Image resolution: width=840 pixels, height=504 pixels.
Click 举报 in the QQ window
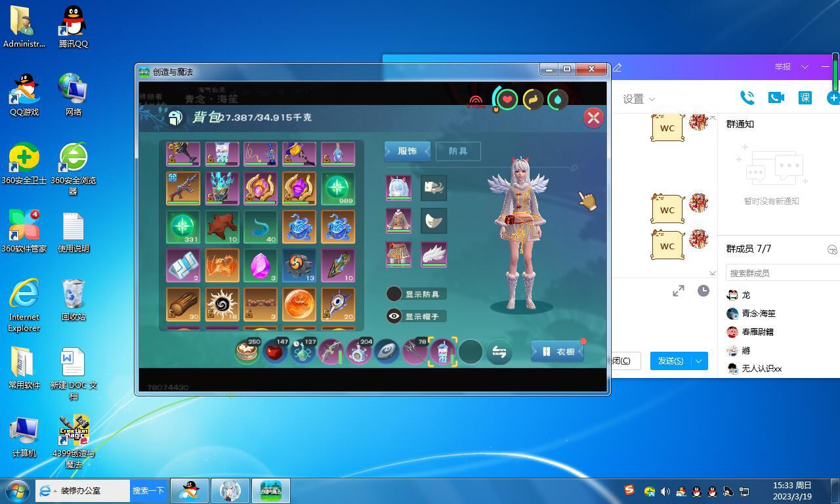782,67
